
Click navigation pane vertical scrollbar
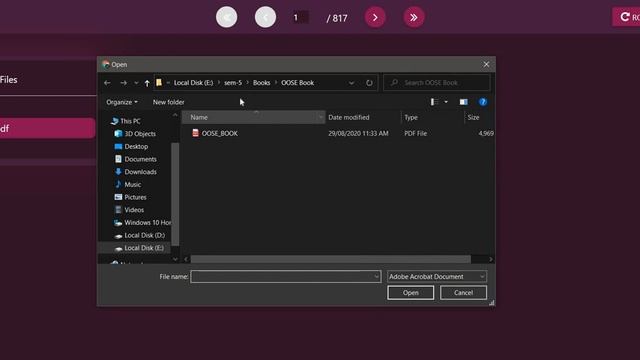coord(175,194)
